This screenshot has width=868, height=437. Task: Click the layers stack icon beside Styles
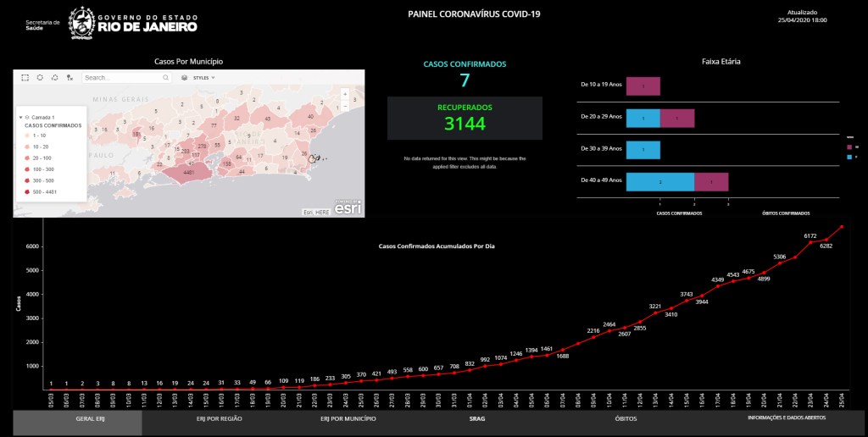[185, 77]
